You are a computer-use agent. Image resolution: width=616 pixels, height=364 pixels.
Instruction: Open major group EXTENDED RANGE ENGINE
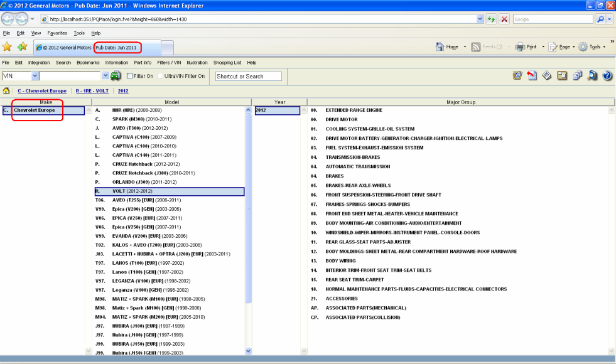(x=354, y=110)
